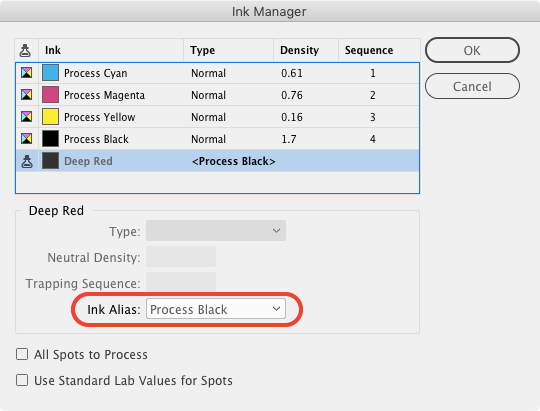Toggle Use Standard Lab Values for Spots
The image size is (540, 411).
click(x=22, y=380)
